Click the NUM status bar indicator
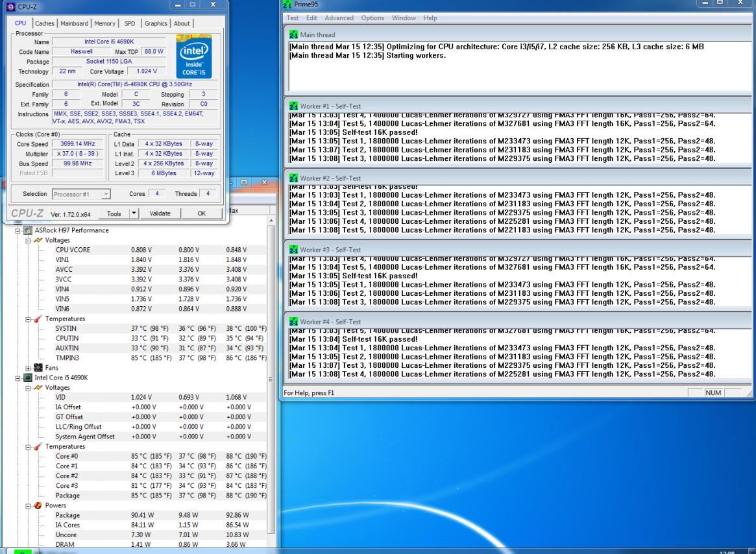The height and width of the screenshot is (554, 756). [x=713, y=392]
